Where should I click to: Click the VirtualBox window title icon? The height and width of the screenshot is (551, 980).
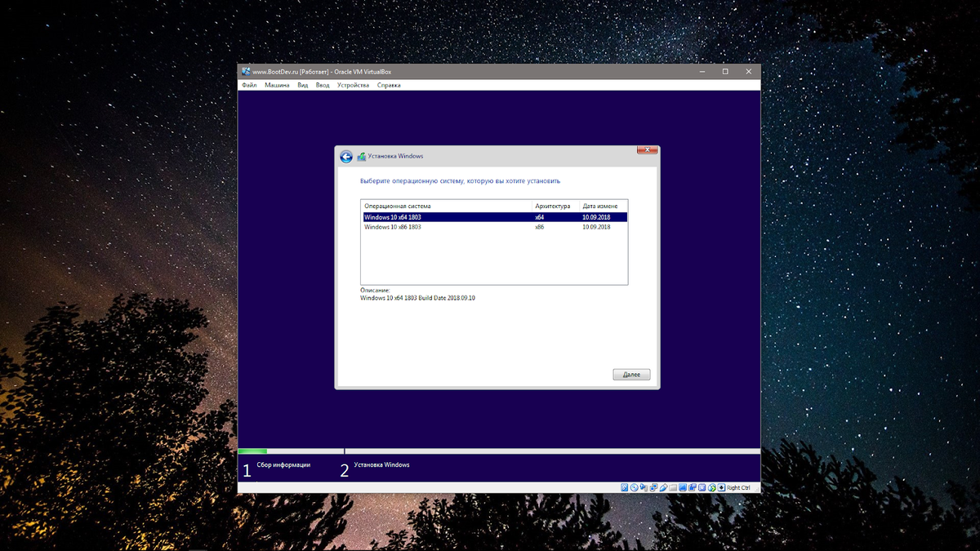click(x=246, y=72)
